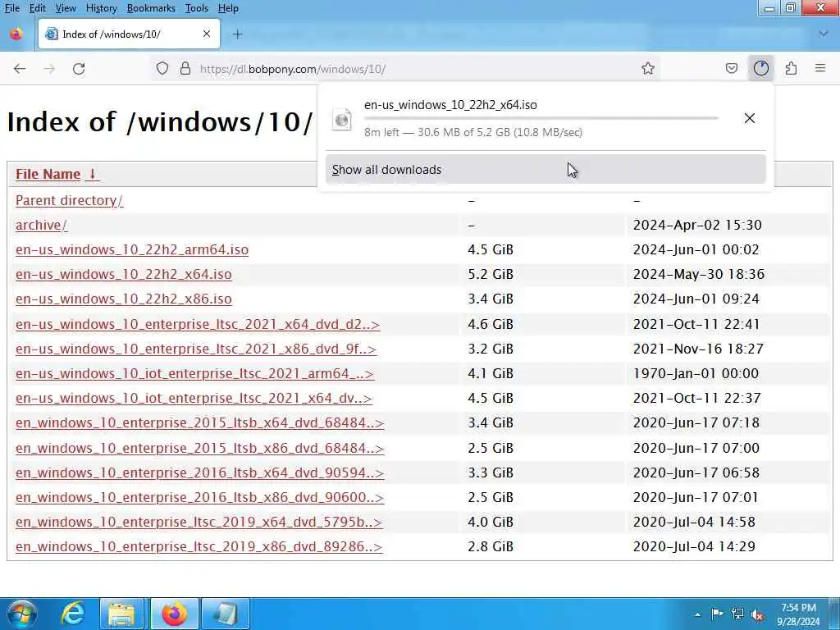
Task: Click the muted volume tray icon
Action: click(x=757, y=614)
